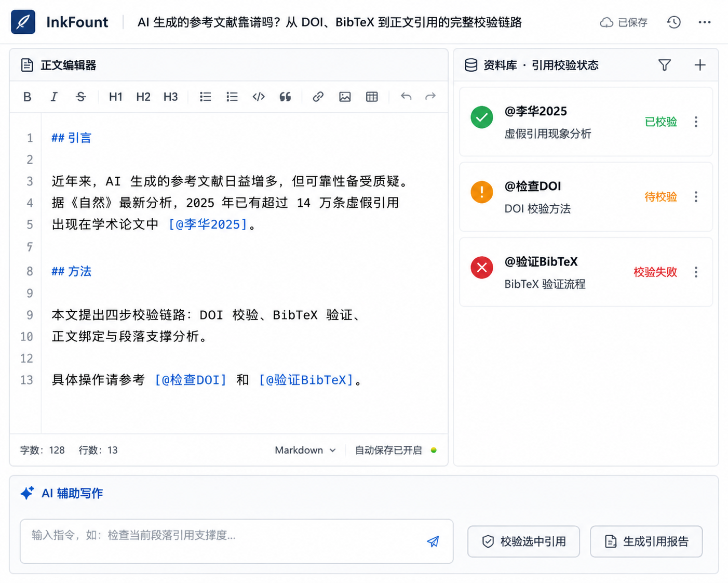Select the @李华2025 reference title
The height and width of the screenshot is (583, 728).
tap(535, 111)
